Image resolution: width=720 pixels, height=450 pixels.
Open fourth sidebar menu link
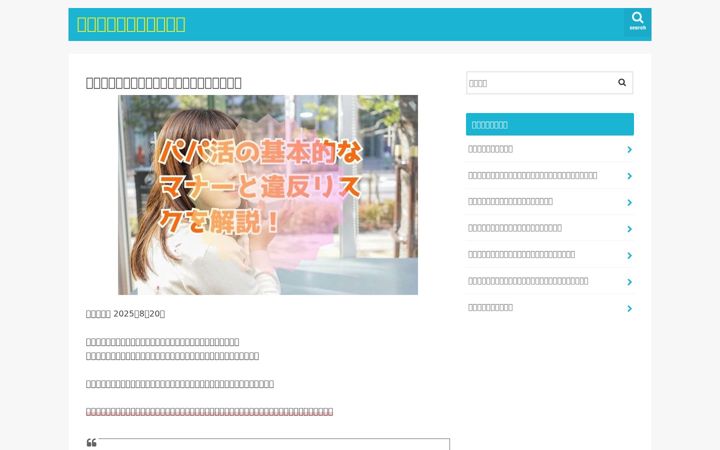pos(515,228)
